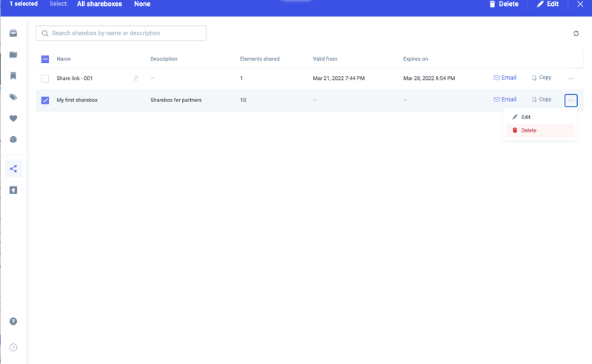Open the help question mark icon
The image size is (592, 364).
(x=13, y=321)
